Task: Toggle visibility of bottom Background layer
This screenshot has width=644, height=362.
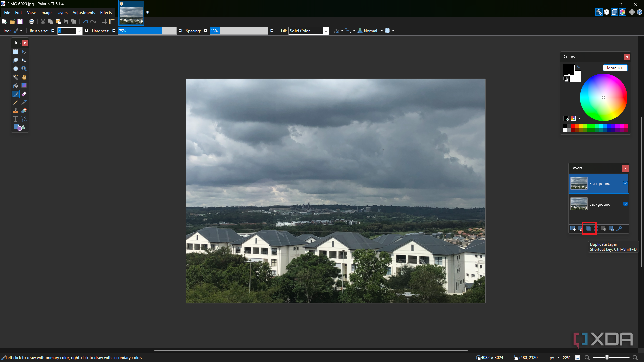Action: [625, 204]
